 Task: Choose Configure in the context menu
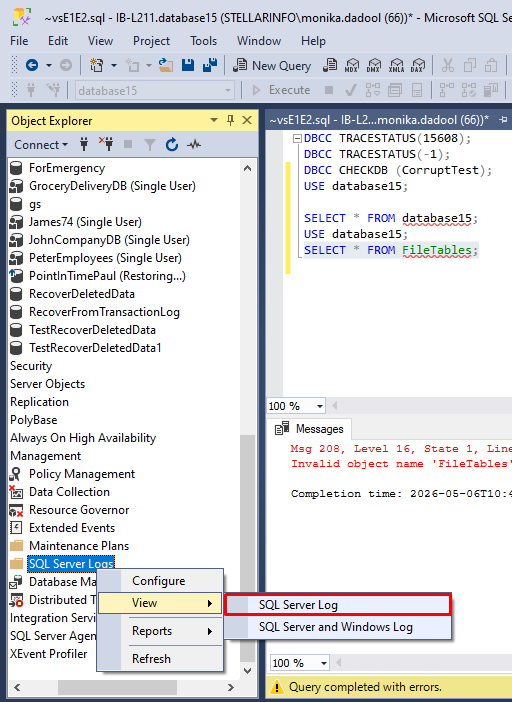160,581
